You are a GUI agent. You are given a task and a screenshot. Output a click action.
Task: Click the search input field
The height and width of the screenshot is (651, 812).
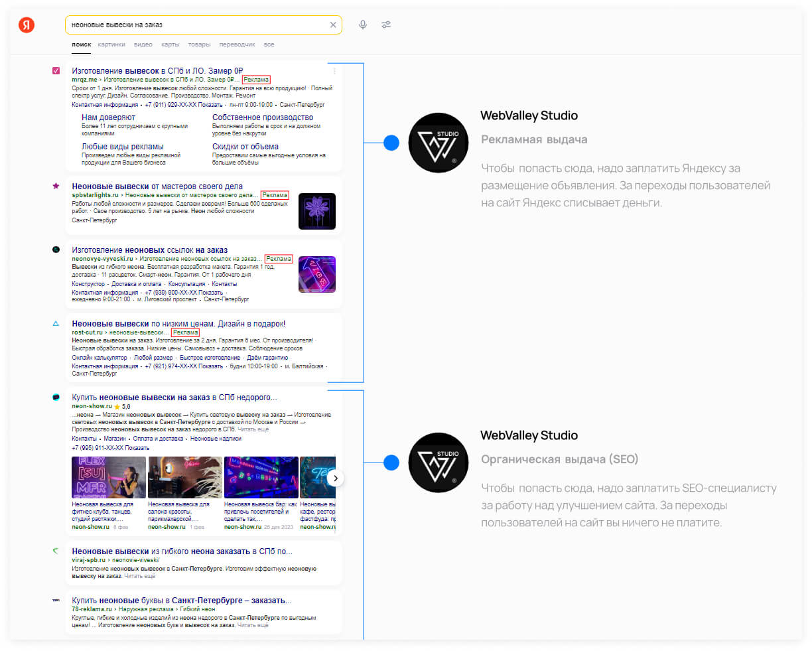[x=199, y=25]
